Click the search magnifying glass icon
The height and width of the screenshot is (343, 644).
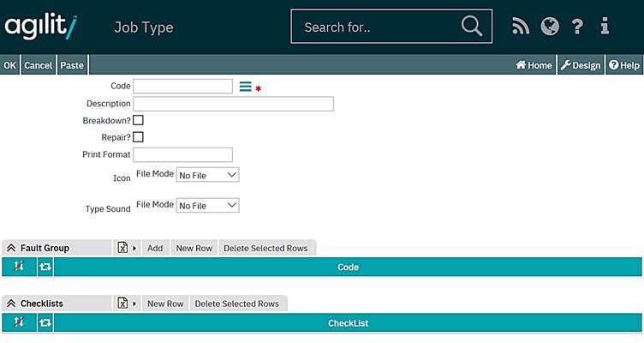pos(472,27)
